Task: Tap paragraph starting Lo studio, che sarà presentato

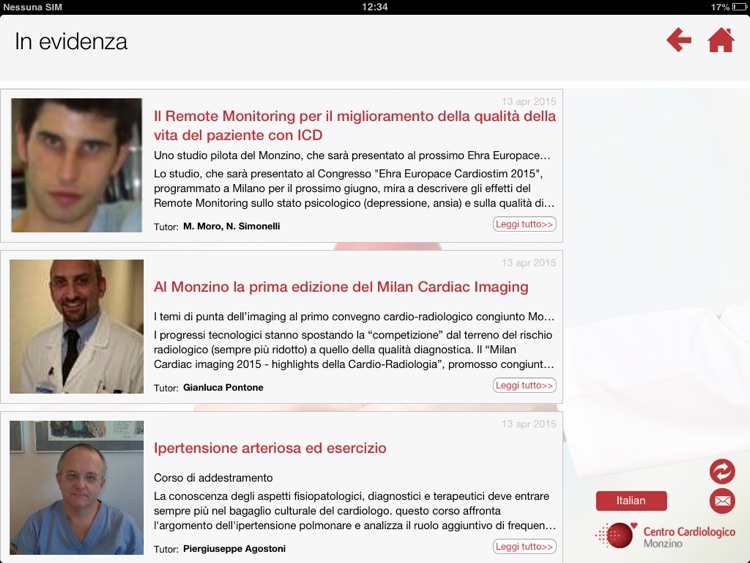Action: tap(354, 188)
